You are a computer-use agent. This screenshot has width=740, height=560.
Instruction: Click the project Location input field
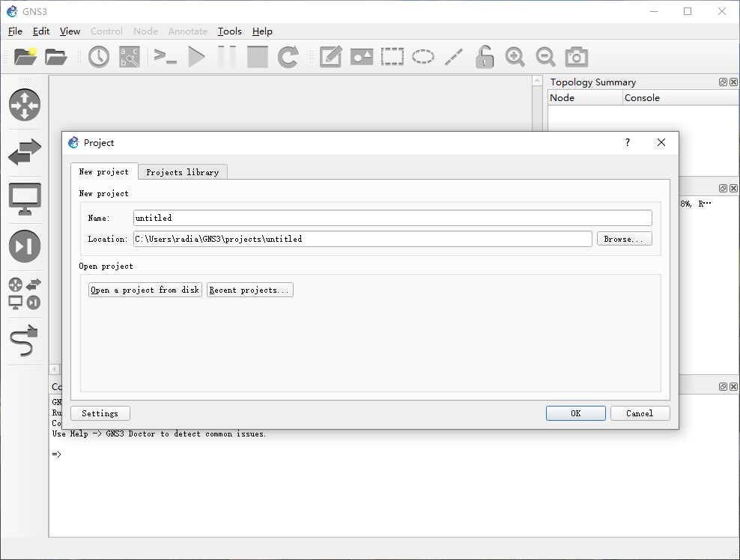click(363, 239)
